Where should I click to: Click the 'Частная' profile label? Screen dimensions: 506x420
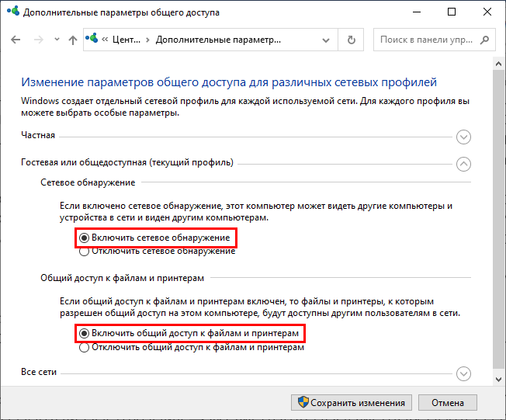(x=38, y=135)
